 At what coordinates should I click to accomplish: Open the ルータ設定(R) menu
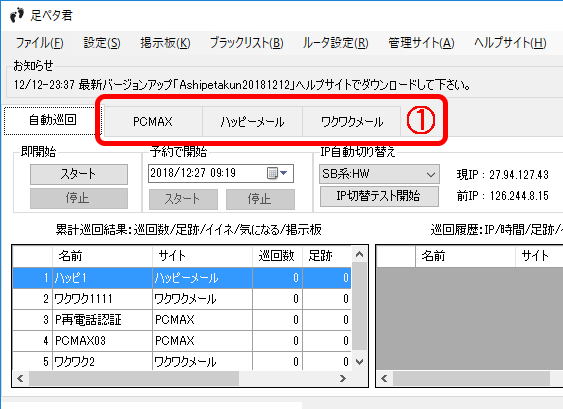(335, 43)
